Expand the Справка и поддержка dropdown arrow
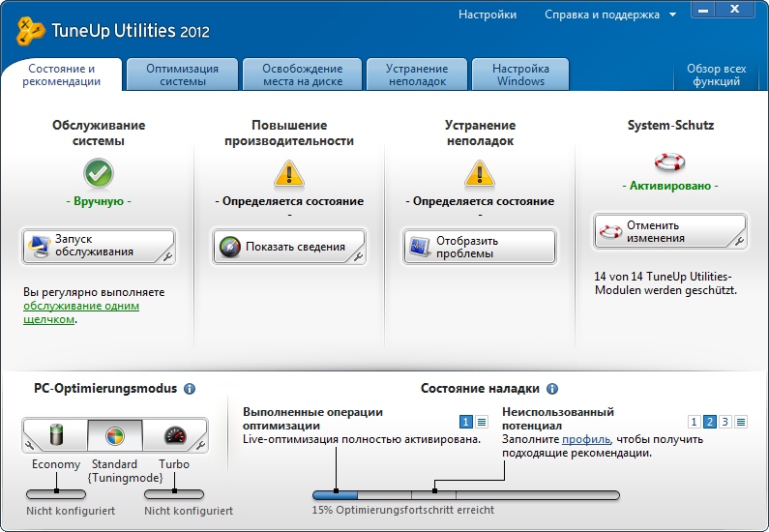Viewport: 769px width, 532px height. pyautogui.click(x=673, y=15)
